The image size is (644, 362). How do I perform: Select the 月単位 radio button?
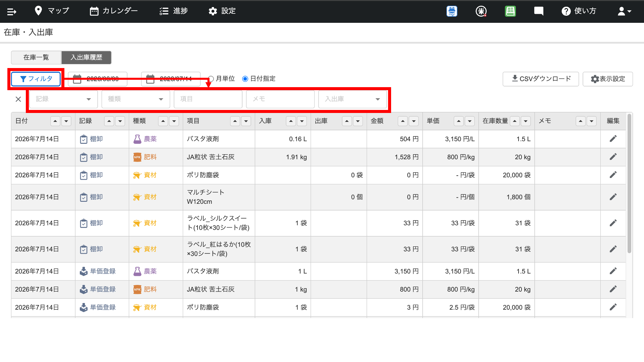(x=211, y=79)
